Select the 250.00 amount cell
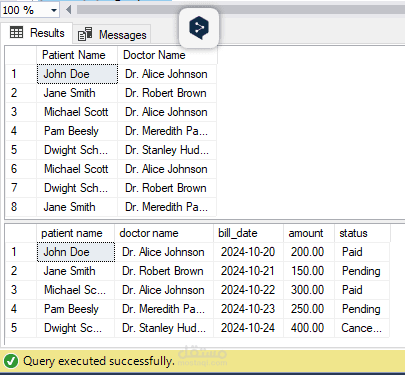 click(309, 309)
